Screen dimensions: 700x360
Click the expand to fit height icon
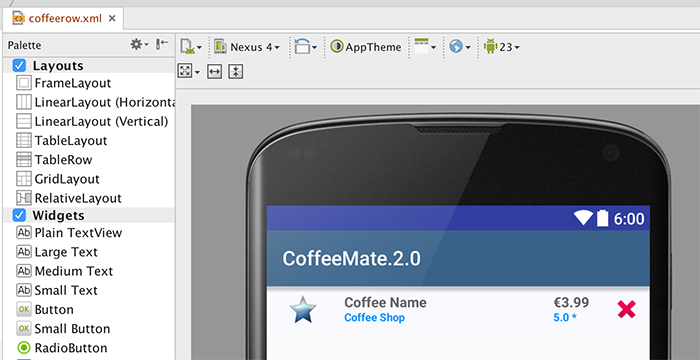point(236,71)
